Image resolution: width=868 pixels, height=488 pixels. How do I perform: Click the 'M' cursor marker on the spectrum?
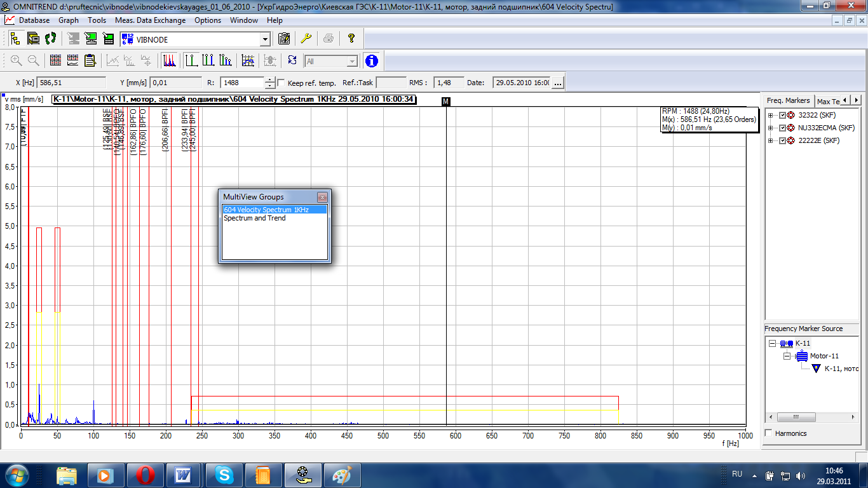pyautogui.click(x=446, y=102)
